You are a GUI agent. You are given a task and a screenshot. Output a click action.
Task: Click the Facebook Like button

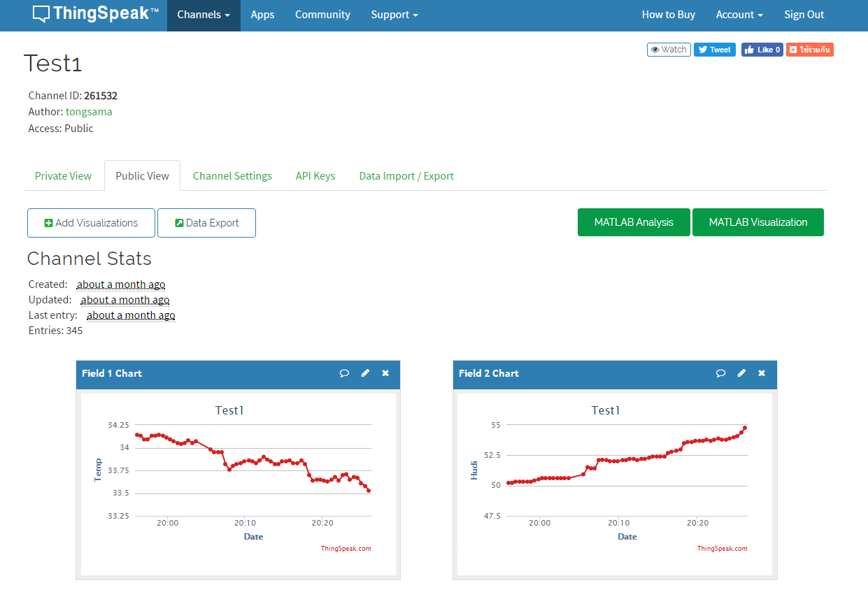pos(762,49)
